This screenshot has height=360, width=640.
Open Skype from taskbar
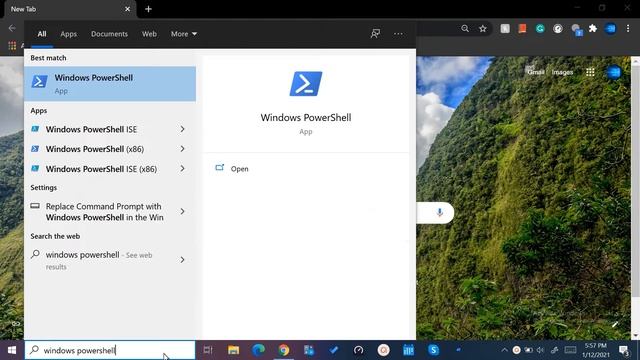coord(433,350)
